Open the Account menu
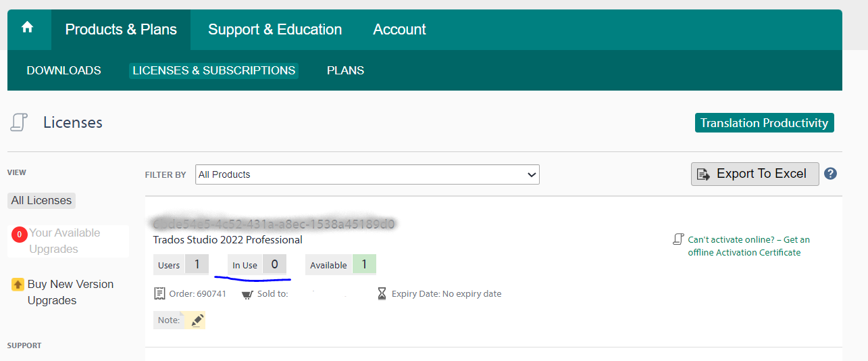 tap(399, 30)
